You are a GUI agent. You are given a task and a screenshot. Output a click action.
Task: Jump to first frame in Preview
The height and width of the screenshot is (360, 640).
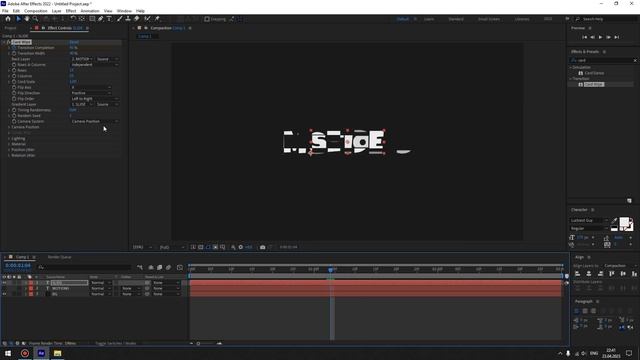(584, 37)
